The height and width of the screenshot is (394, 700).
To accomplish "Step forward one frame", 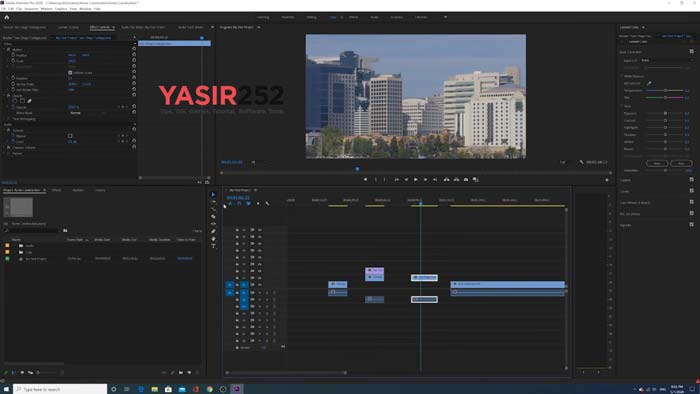I will click(x=425, y=179).
